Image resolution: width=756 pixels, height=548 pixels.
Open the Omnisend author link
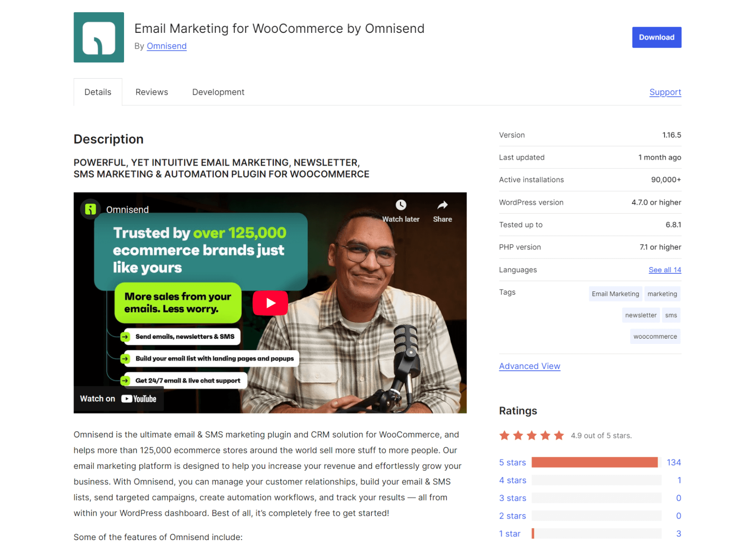(x=166, y=46)
